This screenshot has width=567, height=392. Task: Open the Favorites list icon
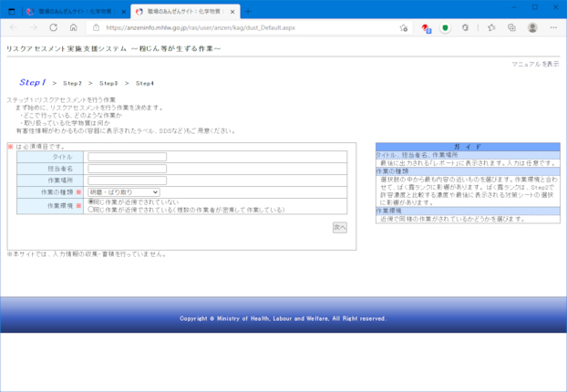[491, 27]
